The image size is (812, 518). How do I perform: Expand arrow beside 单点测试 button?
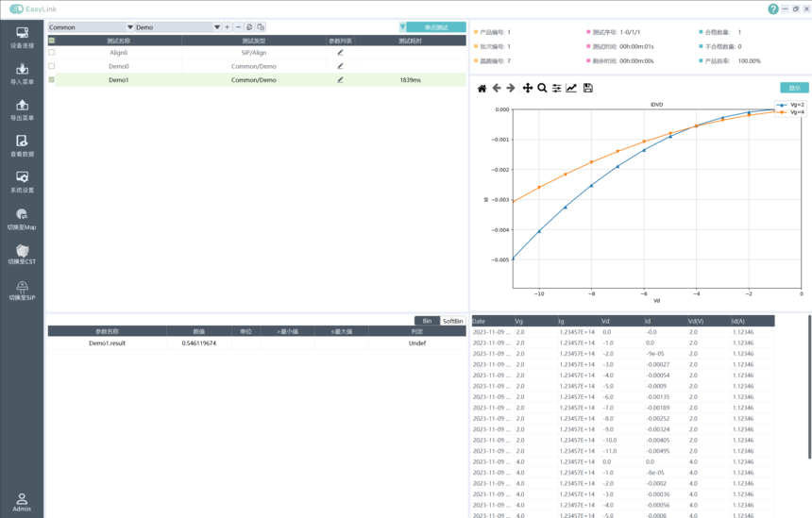[402, 27]
